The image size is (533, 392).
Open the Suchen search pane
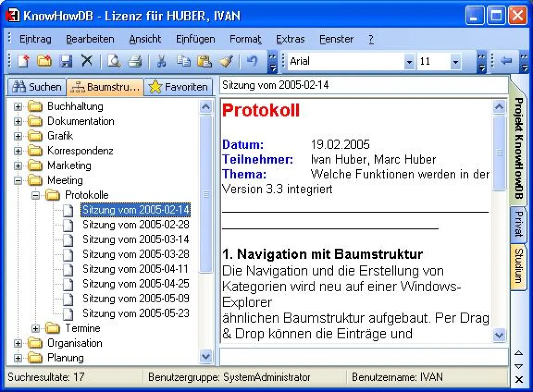coord(36,86)
